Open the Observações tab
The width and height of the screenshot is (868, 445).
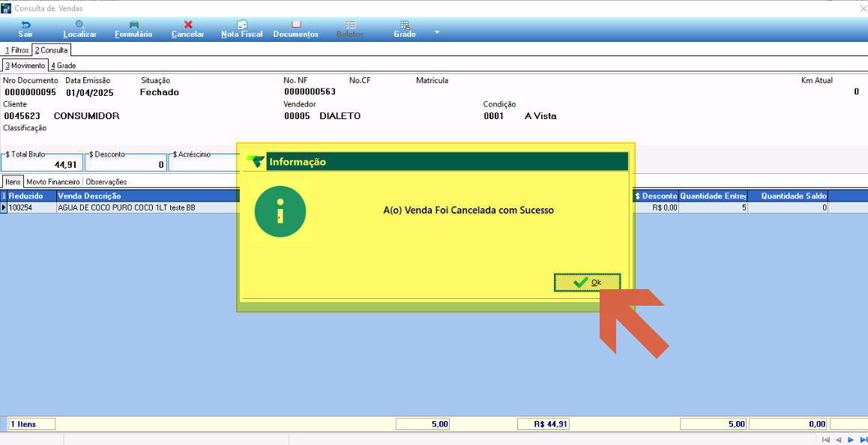(x=106, y=181)
